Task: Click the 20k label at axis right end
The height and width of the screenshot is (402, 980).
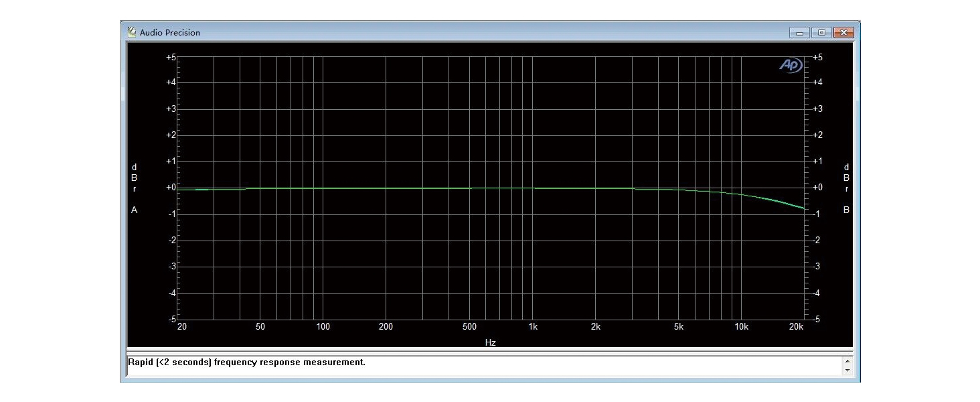Action: (x=796, y=328)
